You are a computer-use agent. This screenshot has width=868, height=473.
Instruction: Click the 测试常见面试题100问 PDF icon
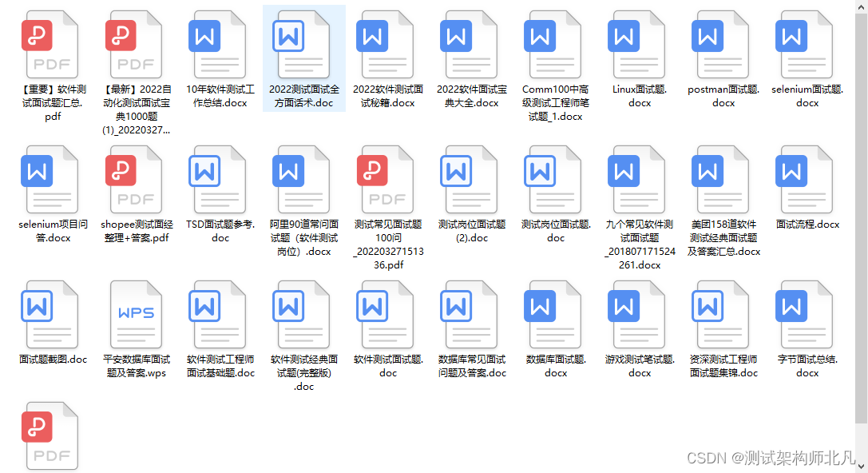[x=386, y=180]
